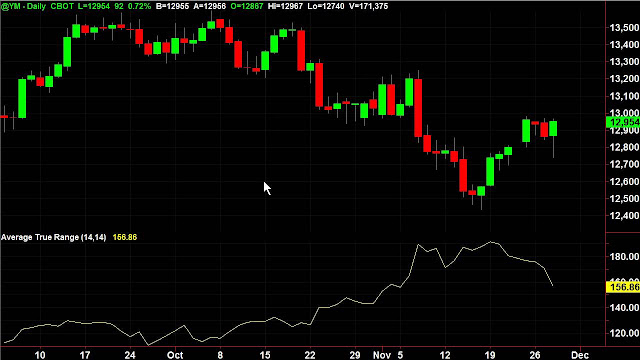
Task: Click the 12,500 price axis label
Action: tap(624, 198)
